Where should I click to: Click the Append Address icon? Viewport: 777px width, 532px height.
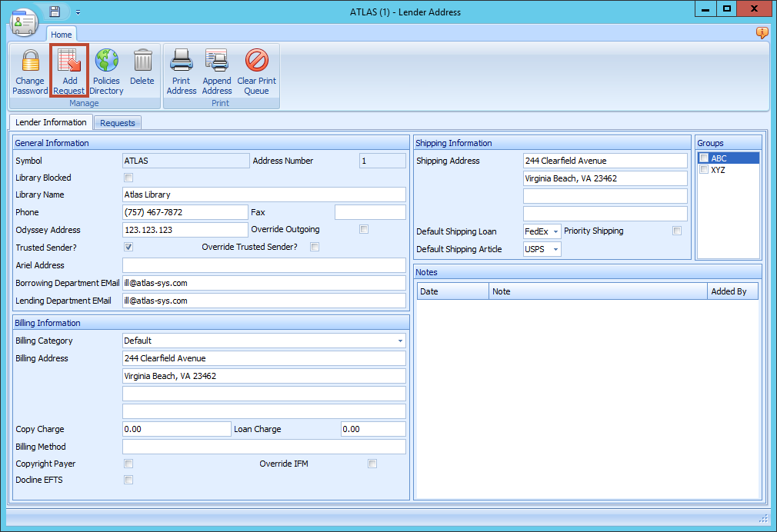[217, 62]
